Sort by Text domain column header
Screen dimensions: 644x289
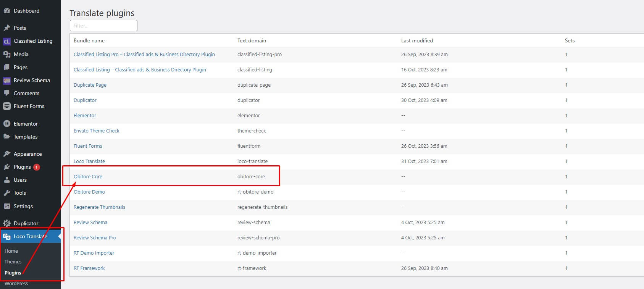pyautogui.click(x=252, y=40)
